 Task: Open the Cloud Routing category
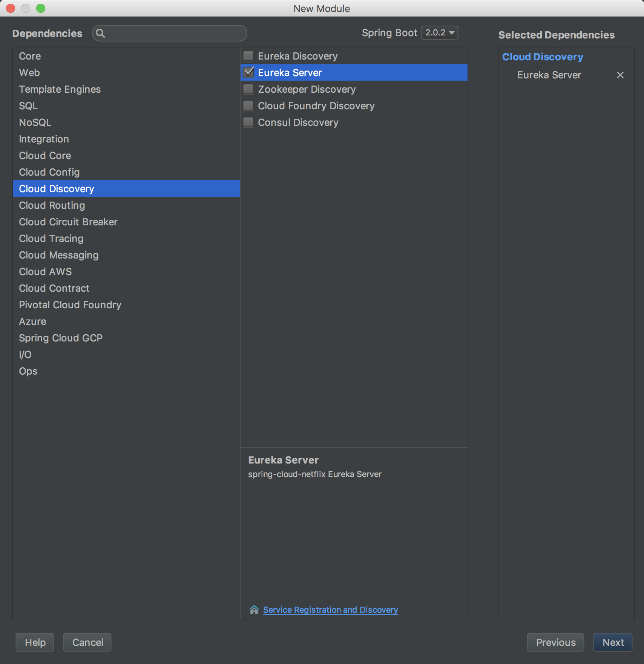[52, 205]
